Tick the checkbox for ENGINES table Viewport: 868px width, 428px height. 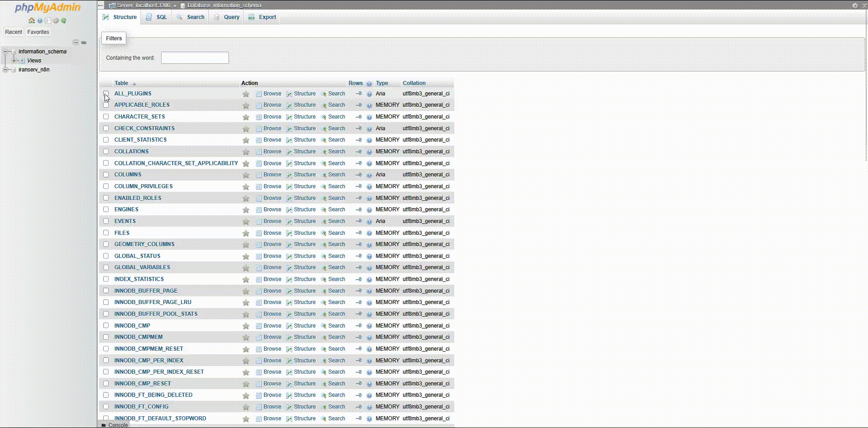(106, 209)
